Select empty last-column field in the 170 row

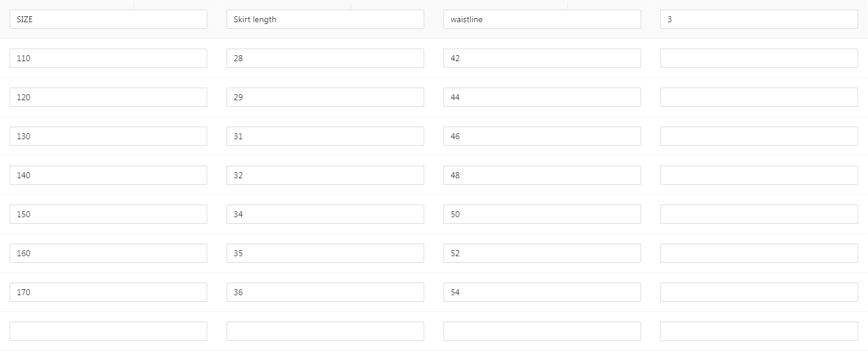click(x=759, y=292)
